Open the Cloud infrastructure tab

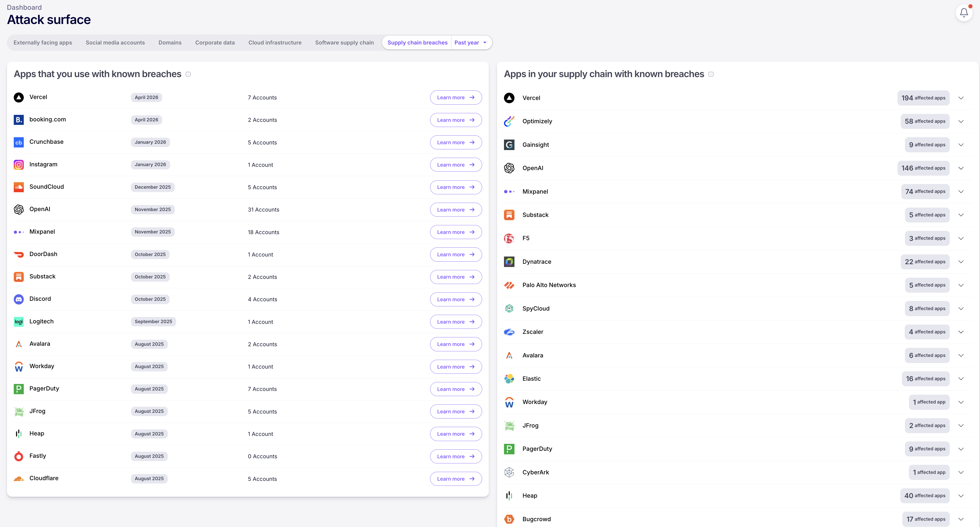point(275,43)
